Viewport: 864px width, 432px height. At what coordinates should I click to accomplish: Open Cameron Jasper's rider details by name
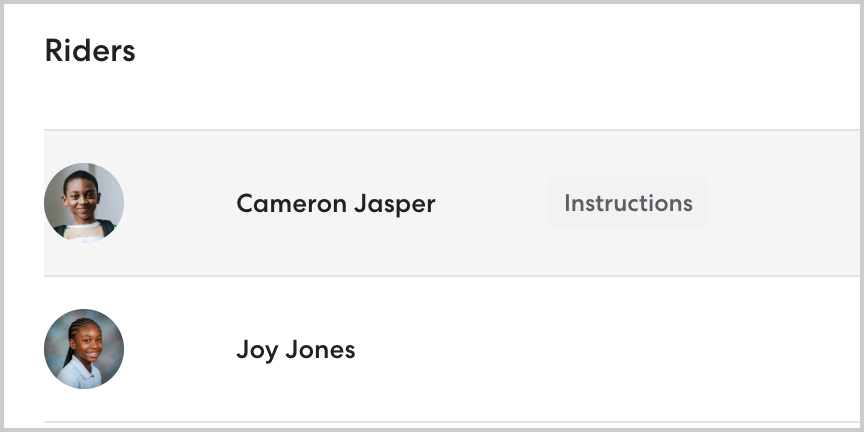coord(335,204)
